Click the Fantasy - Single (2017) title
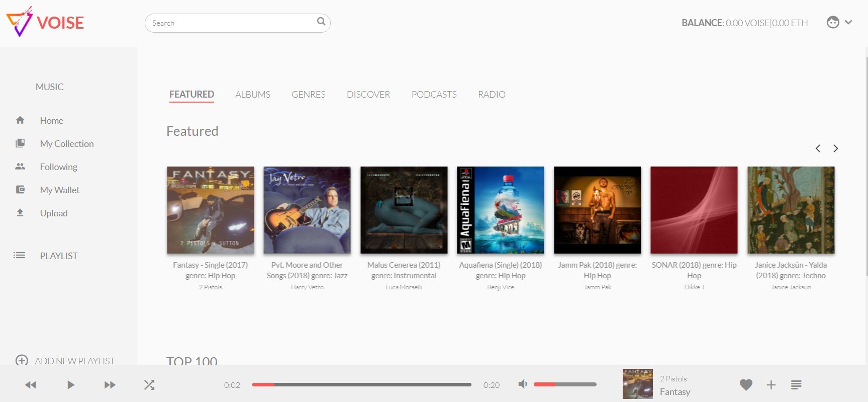Image resolution: width=868 pixels, height=402 pixels. coord(211,270)
